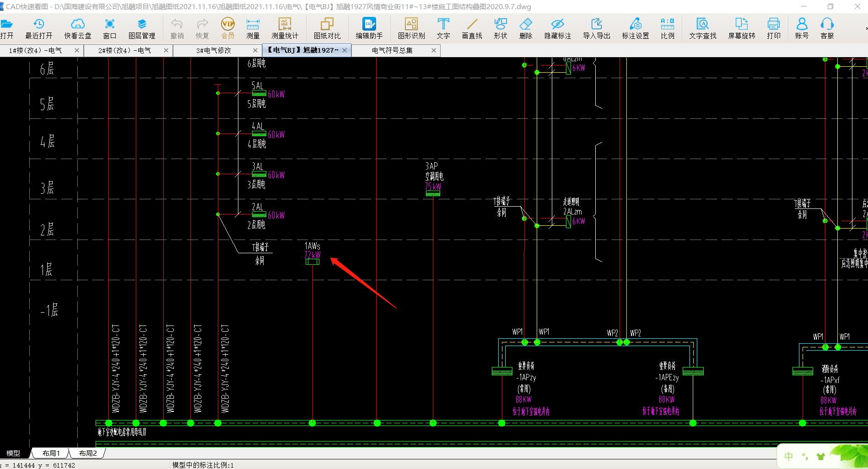Open 测量统计 measurement statistics
Viewport: 868px width, 469px height.
tap(285, 29)
